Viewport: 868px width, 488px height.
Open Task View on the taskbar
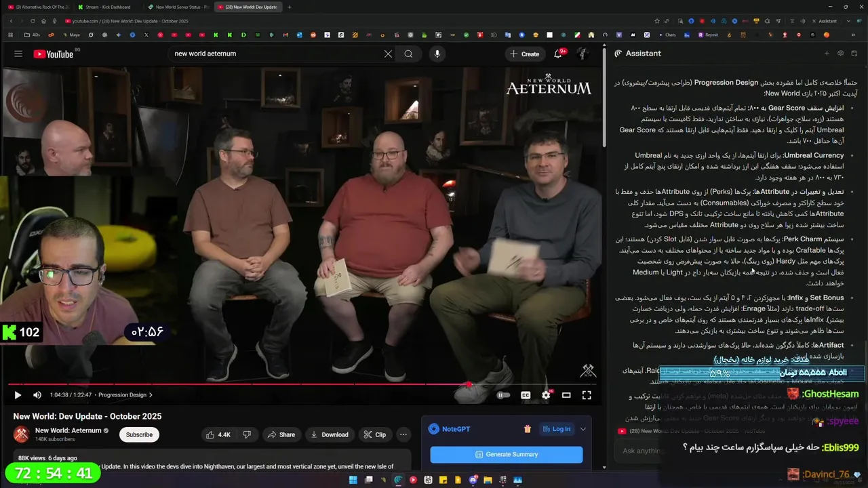tap(368, 480)
